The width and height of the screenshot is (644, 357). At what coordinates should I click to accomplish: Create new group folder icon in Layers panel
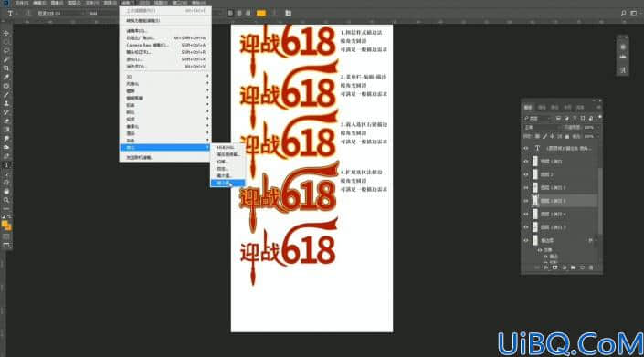(x=573, y=268)
